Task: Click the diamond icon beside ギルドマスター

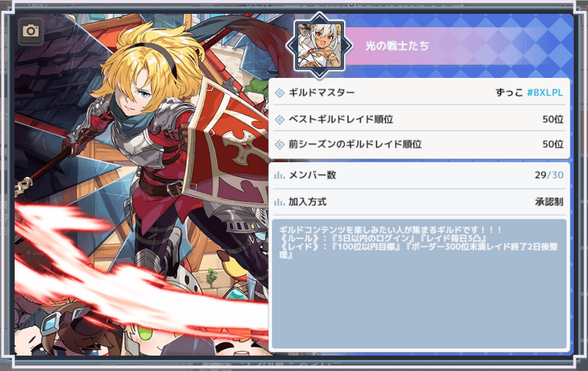Action: point(280,93)
